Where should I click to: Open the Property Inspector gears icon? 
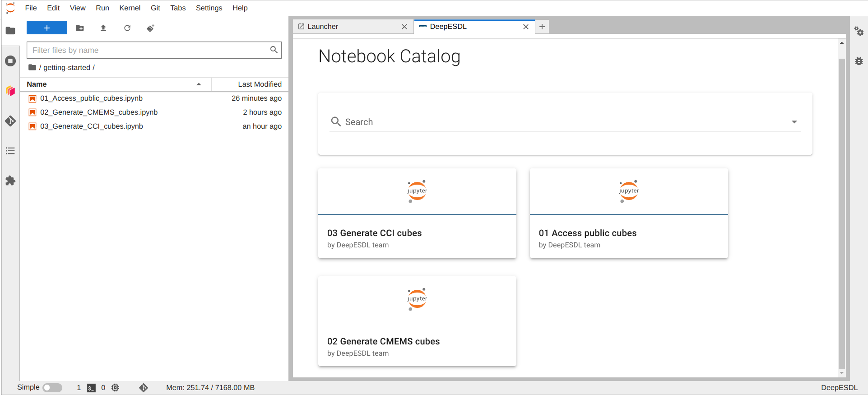tap(859, 31)
